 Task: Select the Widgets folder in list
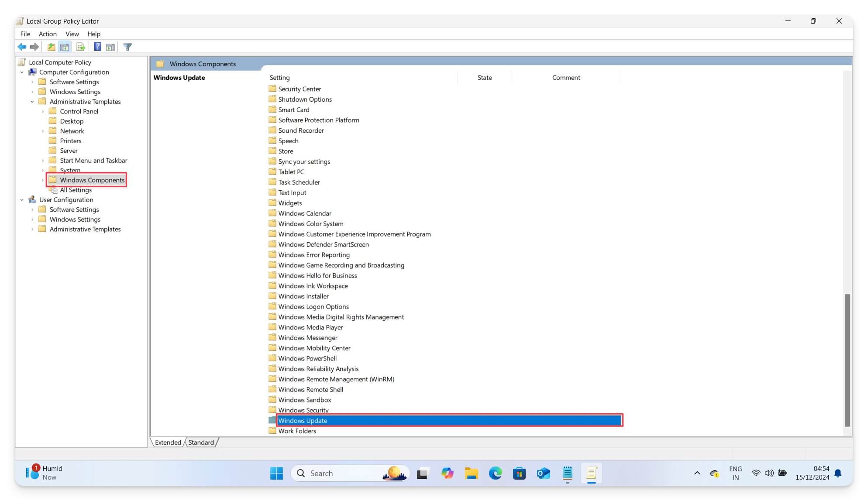click(x=290, y=203)
